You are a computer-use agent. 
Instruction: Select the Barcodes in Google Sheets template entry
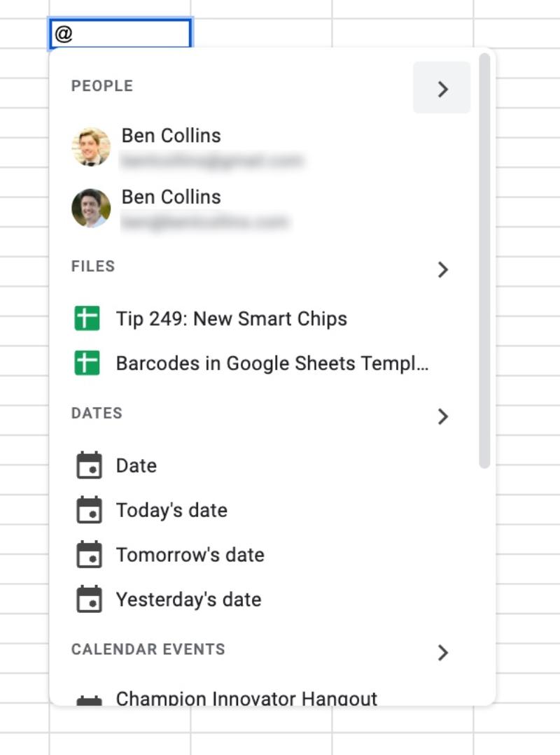pos(273,363)
